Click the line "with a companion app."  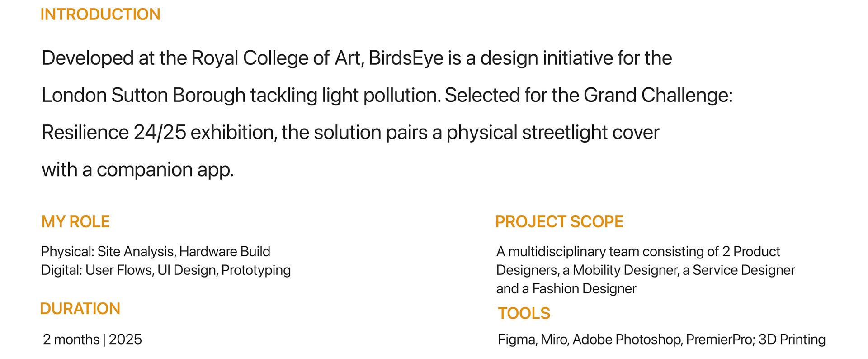pos(137,170)
